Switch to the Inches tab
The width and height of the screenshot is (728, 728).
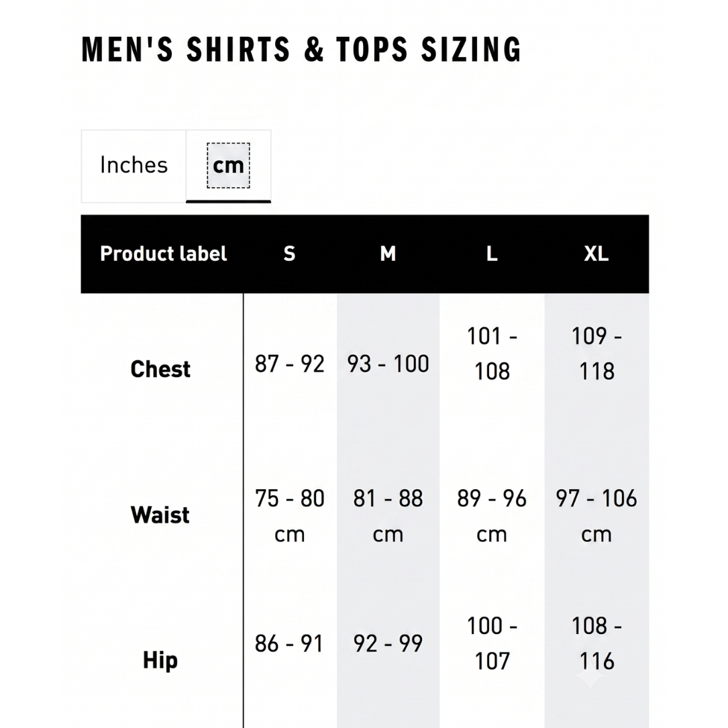tap(134, 166)
